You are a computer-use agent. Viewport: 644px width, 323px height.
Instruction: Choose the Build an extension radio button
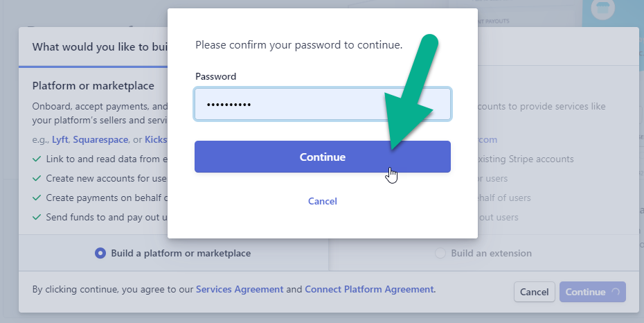click(440, 253)
